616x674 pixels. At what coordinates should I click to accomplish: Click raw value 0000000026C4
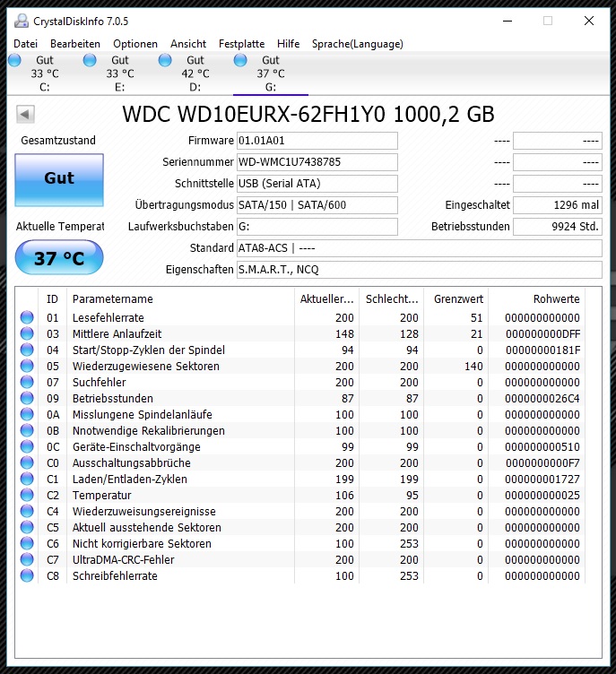click(x=542, y=399)
